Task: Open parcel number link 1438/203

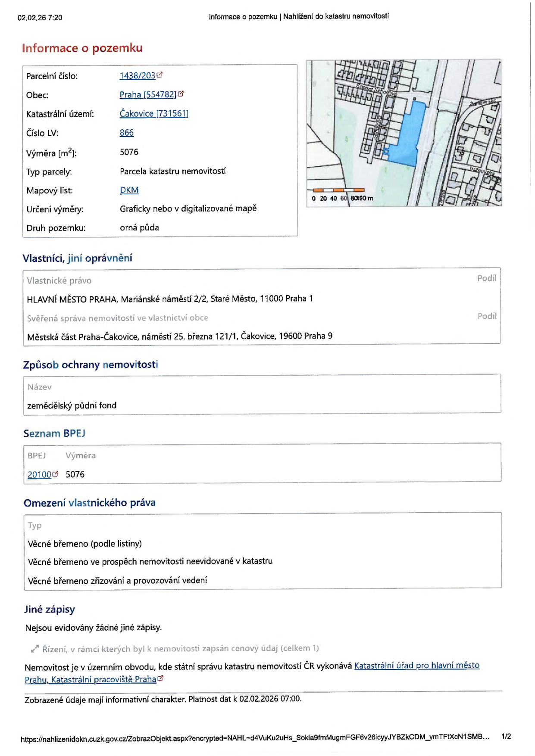Action: point(137,76)
